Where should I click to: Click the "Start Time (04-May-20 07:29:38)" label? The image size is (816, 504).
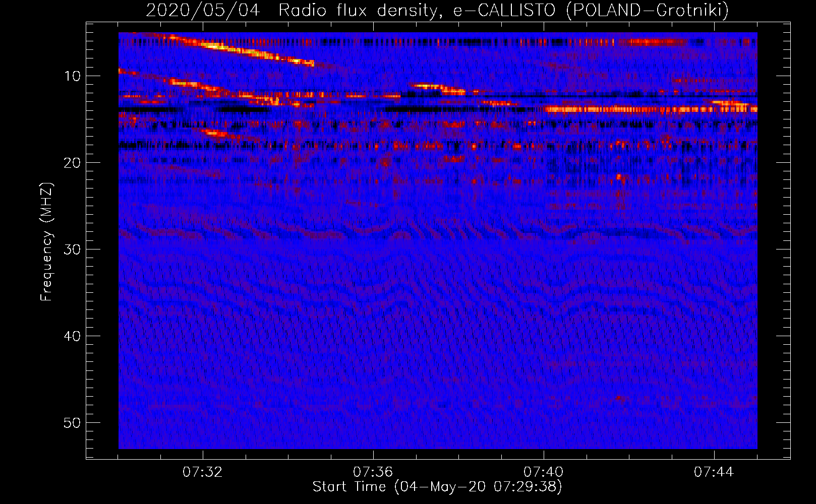point(437,487)
